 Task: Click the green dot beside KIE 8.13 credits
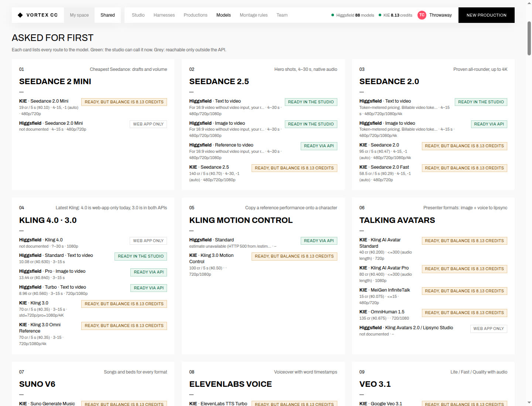pos(380,15)
